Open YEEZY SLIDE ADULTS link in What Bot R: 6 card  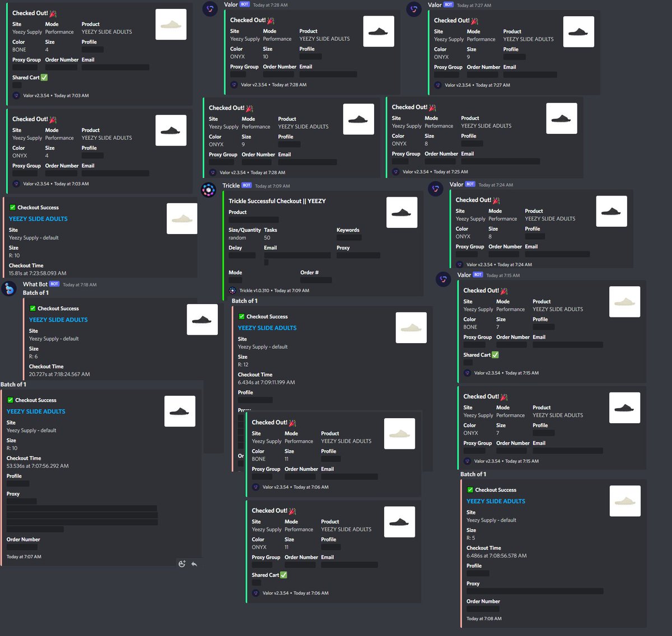pos(58,320)
